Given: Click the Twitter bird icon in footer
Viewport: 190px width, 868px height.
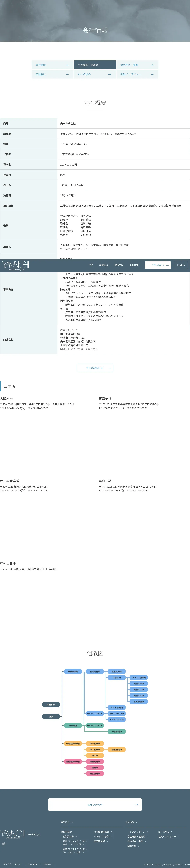Looking at the screenshot, I should (x=3, y=844).
